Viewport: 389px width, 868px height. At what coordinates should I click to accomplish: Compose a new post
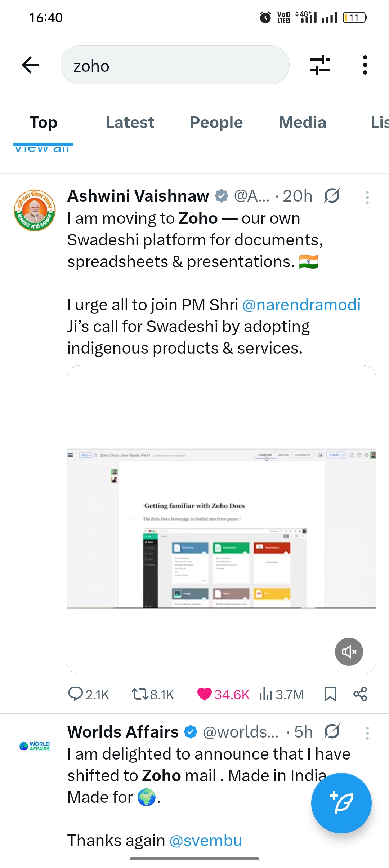[x=341, y=803]
